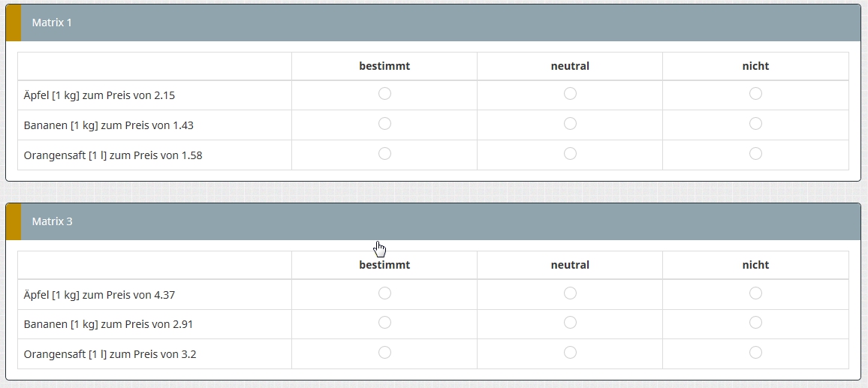Check 'bestimmt' for Orangensaft at price 3.2
The width and height of the screenshot is (868, 388).
click(x=384, y=353)
